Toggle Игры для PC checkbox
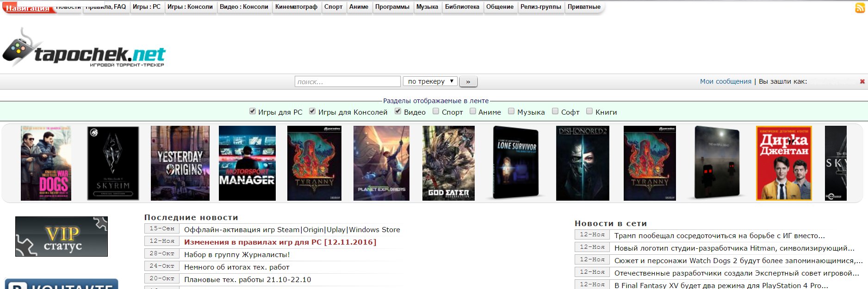Screen dimensions: 868x289 pyautogui.click(x=253, y=111)
